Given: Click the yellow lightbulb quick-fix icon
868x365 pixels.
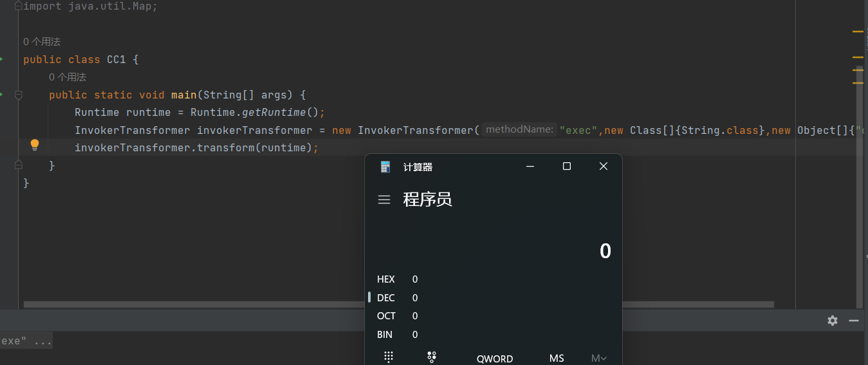Looking at the screenshot, I should [x=35, y=145].
